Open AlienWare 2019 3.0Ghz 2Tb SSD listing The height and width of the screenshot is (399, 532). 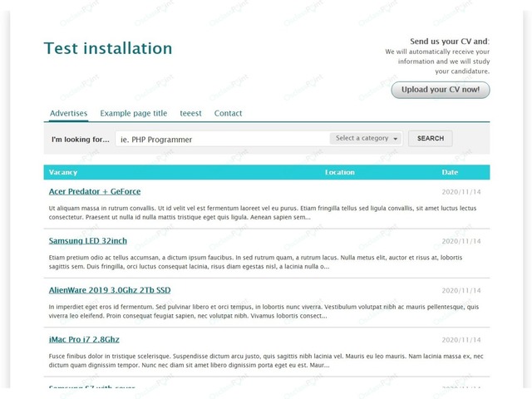point(110,290)
